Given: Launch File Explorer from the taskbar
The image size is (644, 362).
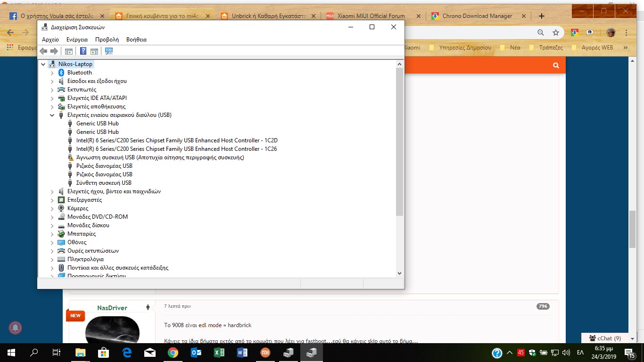Looking at the screenshot, I should 81,353.
